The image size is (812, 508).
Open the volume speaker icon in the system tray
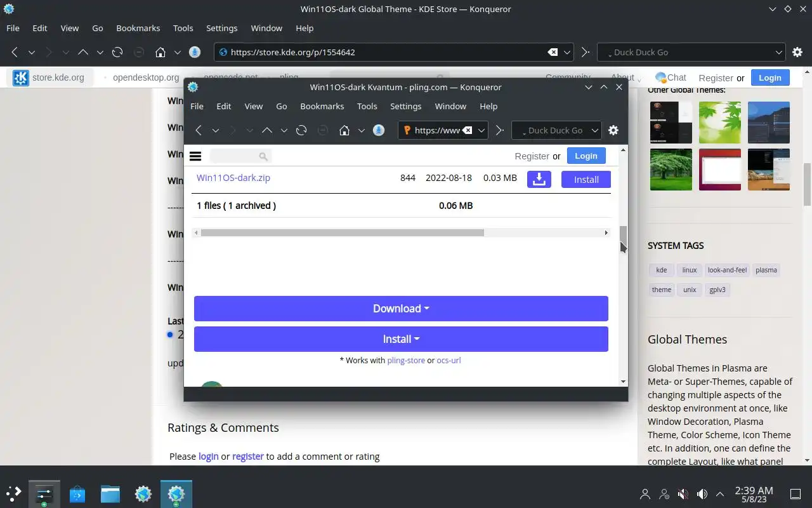702,493
